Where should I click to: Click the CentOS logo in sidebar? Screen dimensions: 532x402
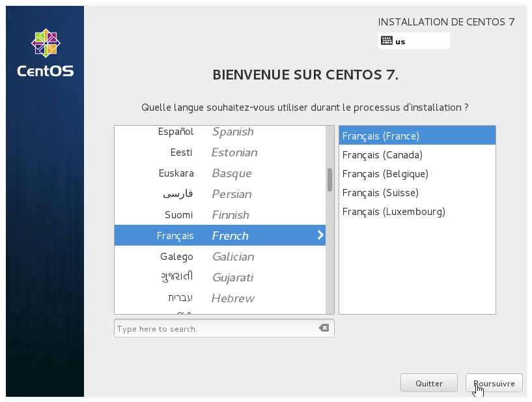tap(46, 53)
